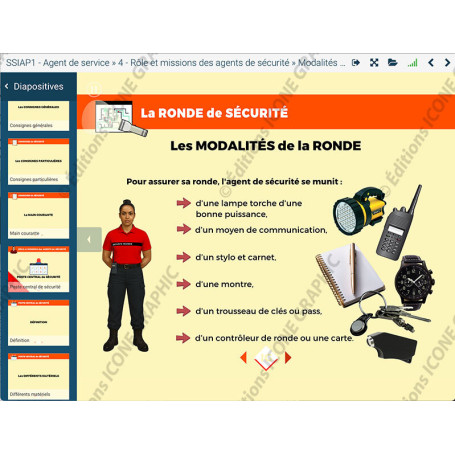This screenshot has height=455, width=455.
Task: Click the 'd'un trousseau de clés ou pass' bullet
Action: (259, 311)
